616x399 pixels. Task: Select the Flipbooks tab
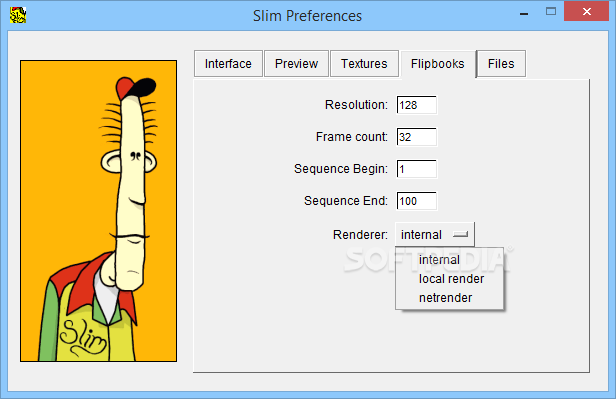pyautogui.click(x=438, y=64)
